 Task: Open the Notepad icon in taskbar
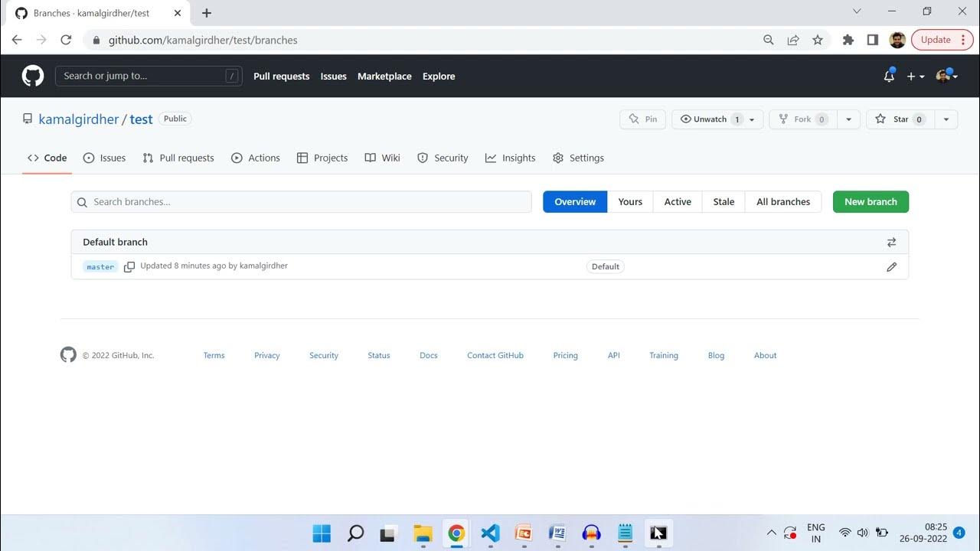tap(625, 533)
